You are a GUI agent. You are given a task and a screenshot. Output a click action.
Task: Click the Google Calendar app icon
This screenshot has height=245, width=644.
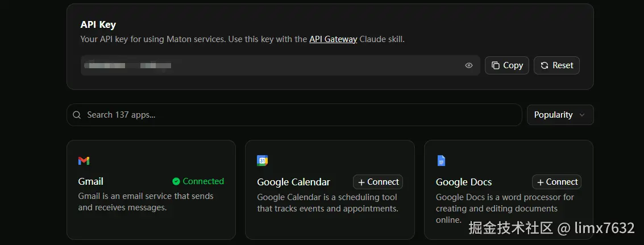(262, 161)
